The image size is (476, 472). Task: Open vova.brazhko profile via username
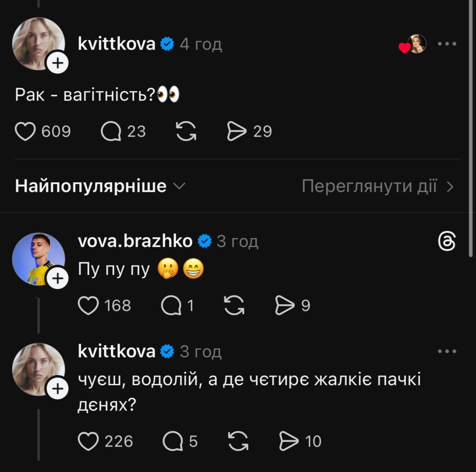click(135, 241)
